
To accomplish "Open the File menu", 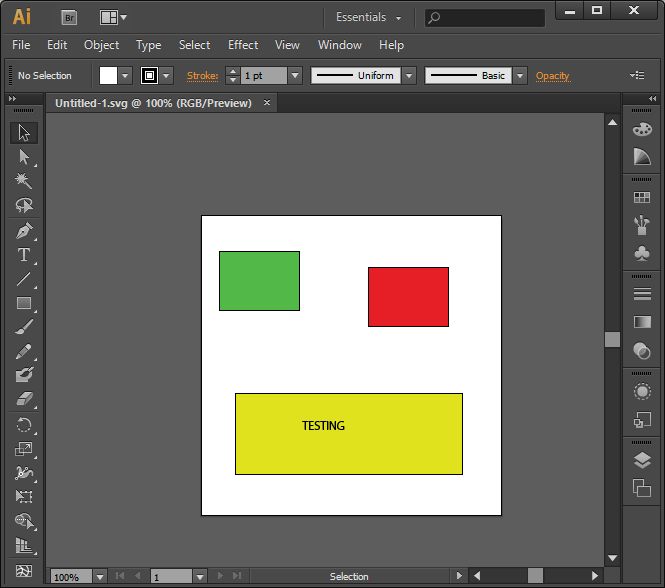I will pyautogui.click(x=21, y=45).
